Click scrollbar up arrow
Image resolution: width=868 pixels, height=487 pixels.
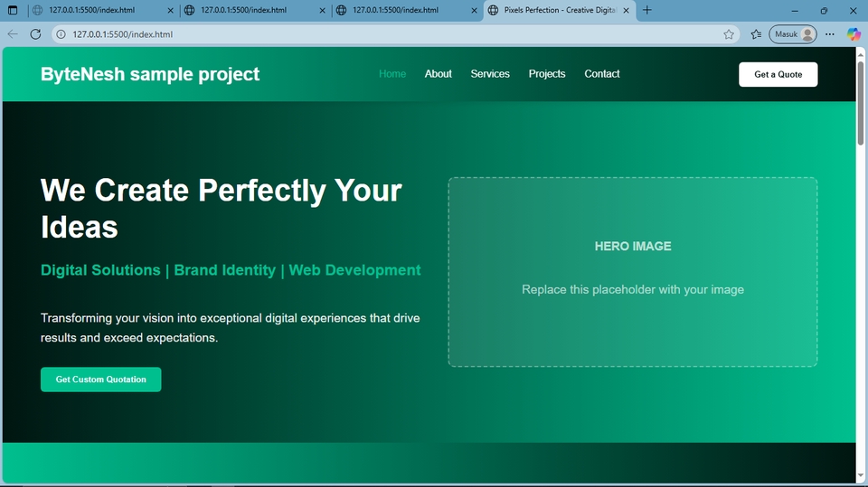pyautogui.click(x=860, y=53)
